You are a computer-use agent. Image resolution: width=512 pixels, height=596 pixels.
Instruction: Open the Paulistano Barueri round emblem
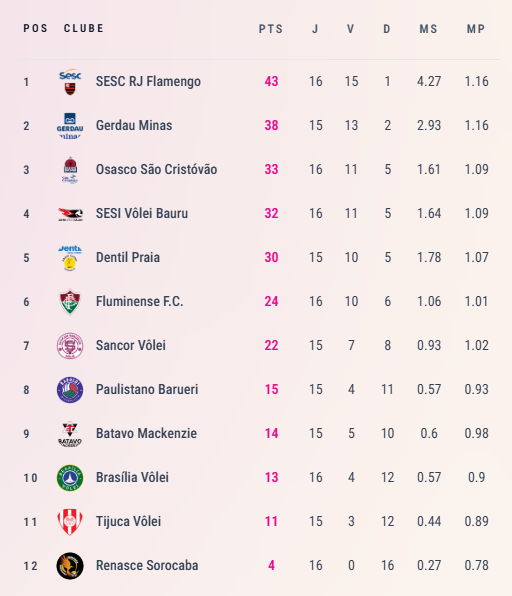coord(70,390)
